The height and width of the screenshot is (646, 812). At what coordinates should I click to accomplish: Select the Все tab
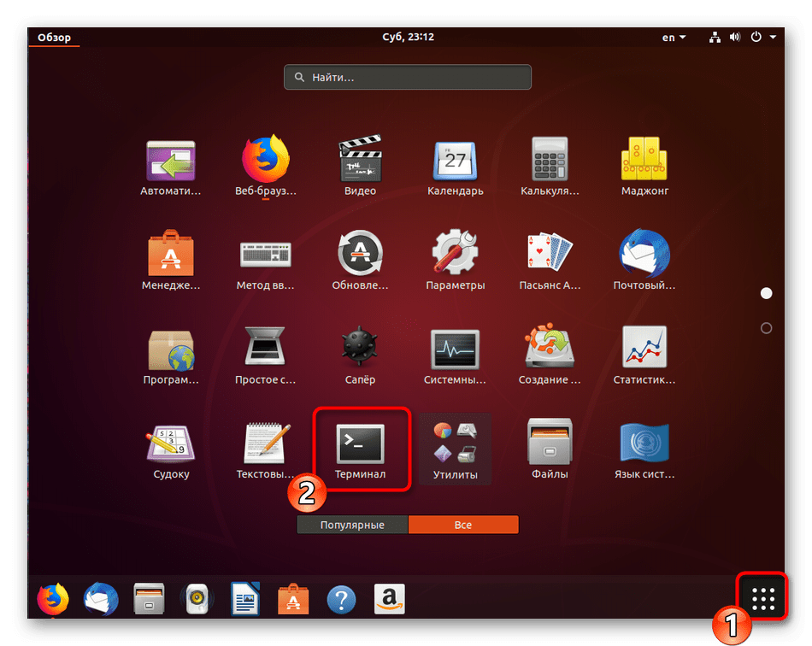coord(462,525)
